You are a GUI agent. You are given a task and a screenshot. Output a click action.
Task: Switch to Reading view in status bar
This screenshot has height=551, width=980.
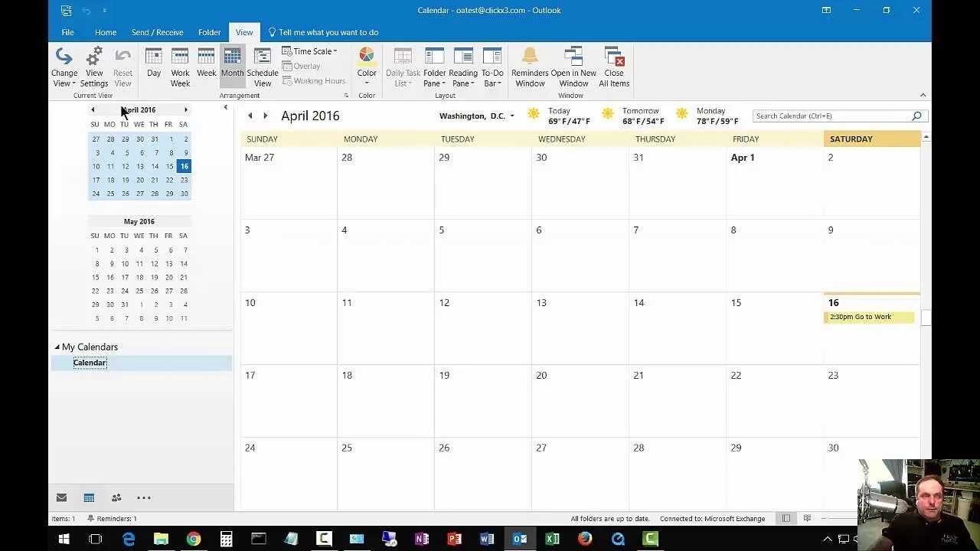pyautogui.click(x=806, y=518)
